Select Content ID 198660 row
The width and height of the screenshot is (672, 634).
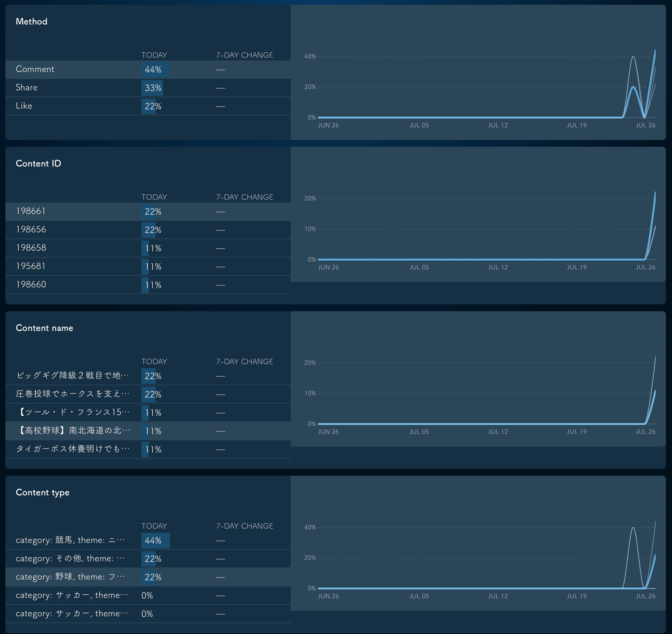click(148, 285)
